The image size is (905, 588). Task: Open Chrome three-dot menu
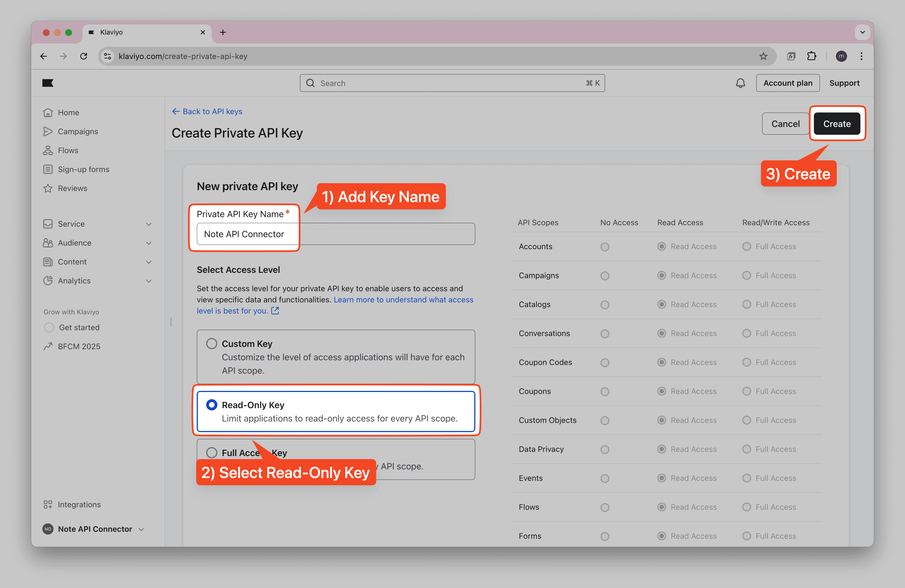(x=861, y=56)
